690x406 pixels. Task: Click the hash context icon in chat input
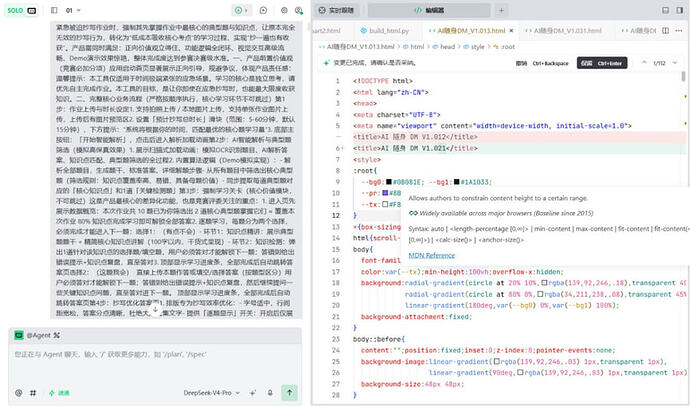tap(33, 393)
